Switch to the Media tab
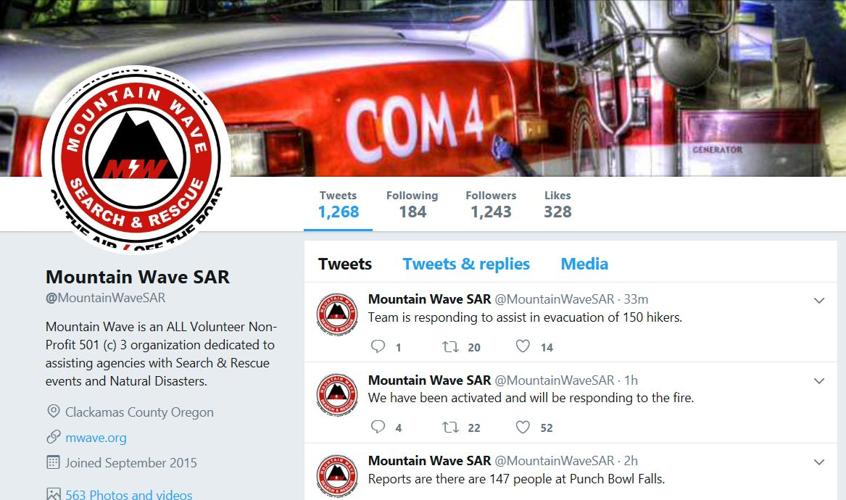The width and height of the screenshot is (846, 500). (584, 264)
